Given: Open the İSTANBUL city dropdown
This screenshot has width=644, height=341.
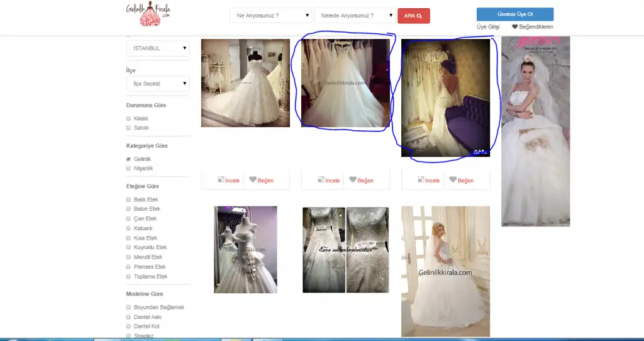Looking at the screenshot, I should tap(158, 48).
